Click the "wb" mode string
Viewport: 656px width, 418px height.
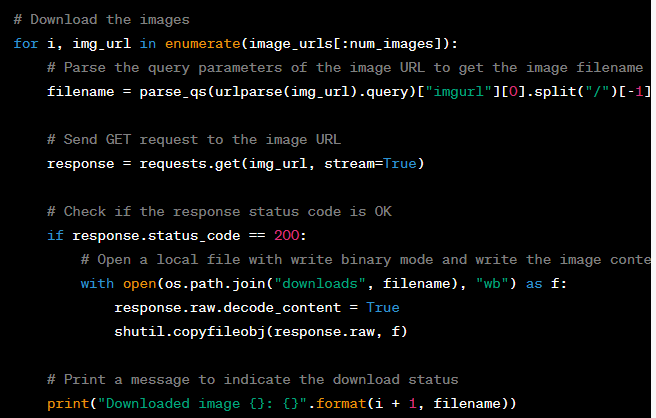click(x=492, y=284)
